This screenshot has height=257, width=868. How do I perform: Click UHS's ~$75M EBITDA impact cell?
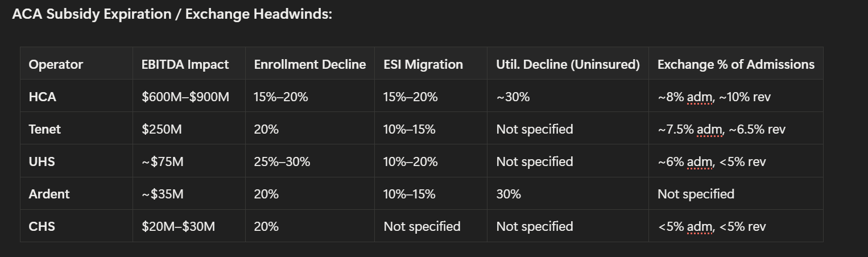tap(163, 161)
